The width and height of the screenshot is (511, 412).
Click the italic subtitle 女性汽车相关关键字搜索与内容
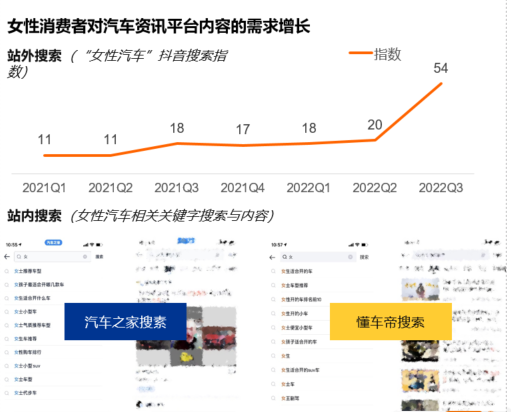(173, 216)
